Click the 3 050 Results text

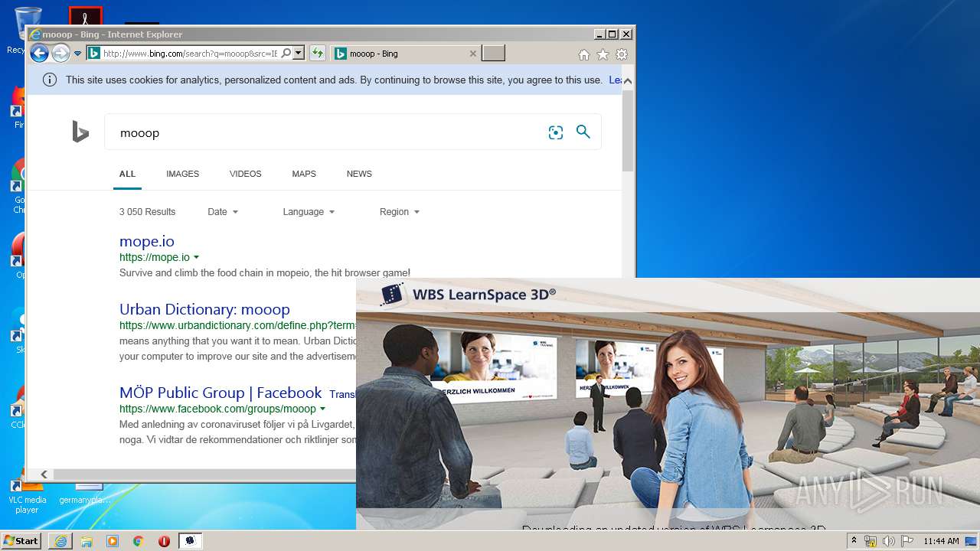(x=147, y=212)
